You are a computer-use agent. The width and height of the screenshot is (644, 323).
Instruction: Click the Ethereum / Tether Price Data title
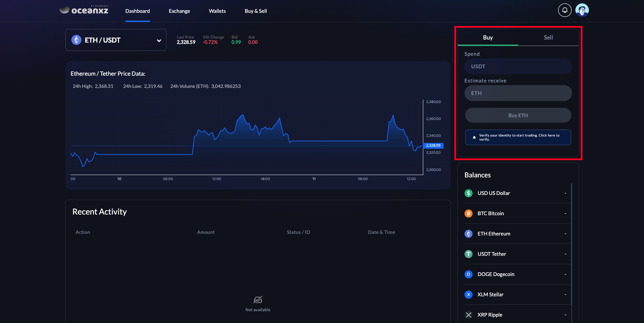point(108,74)
